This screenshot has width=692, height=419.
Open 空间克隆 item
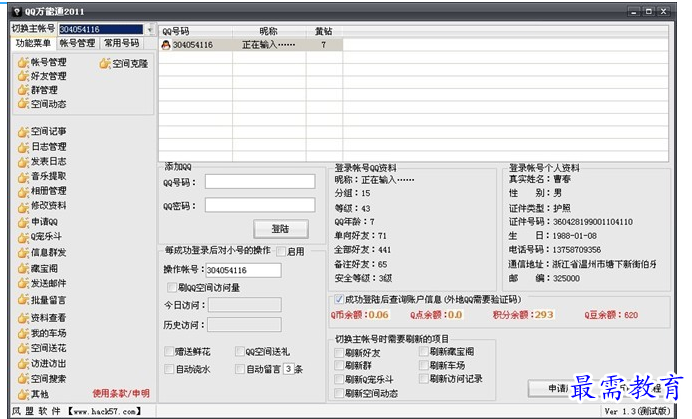124,64
